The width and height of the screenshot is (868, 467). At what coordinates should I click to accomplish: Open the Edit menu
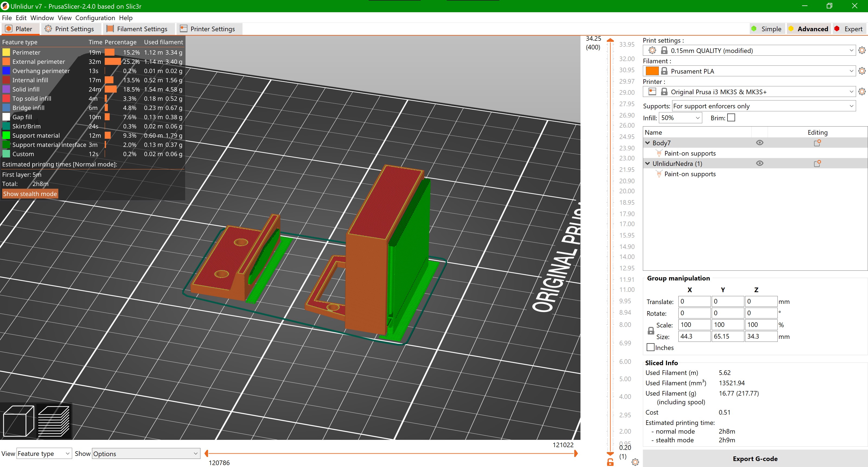[x=21, y=18]
